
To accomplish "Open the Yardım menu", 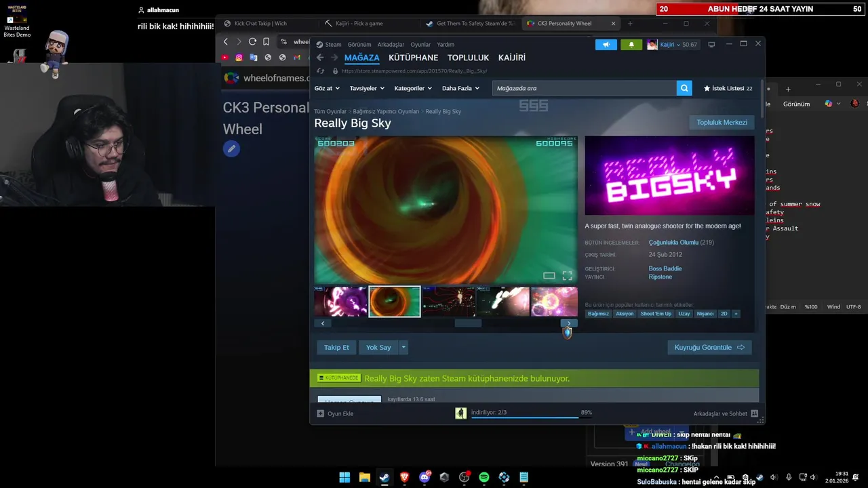I will point(446,45).
